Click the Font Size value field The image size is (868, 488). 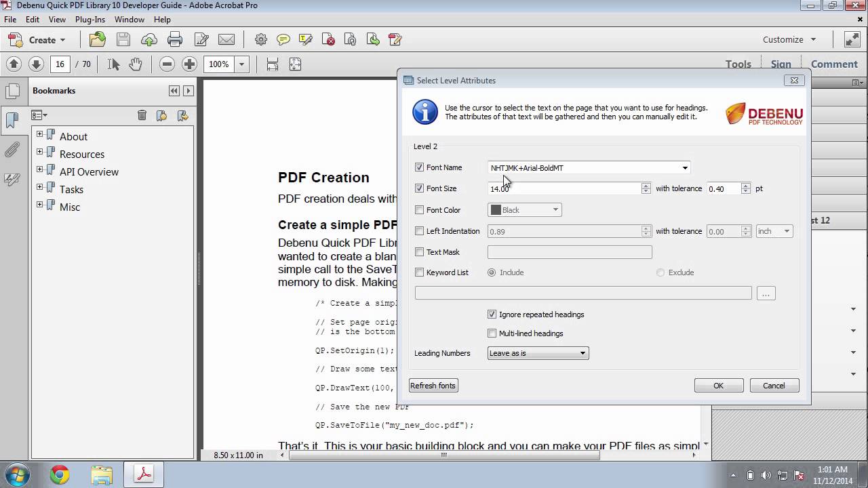point(564,188)
